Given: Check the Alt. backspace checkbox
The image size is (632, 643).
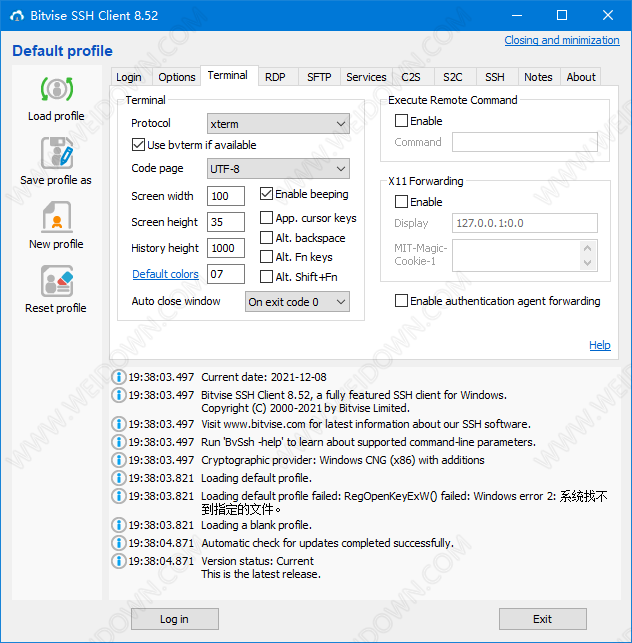Looking at the screenshot, I should coord(267,237).
